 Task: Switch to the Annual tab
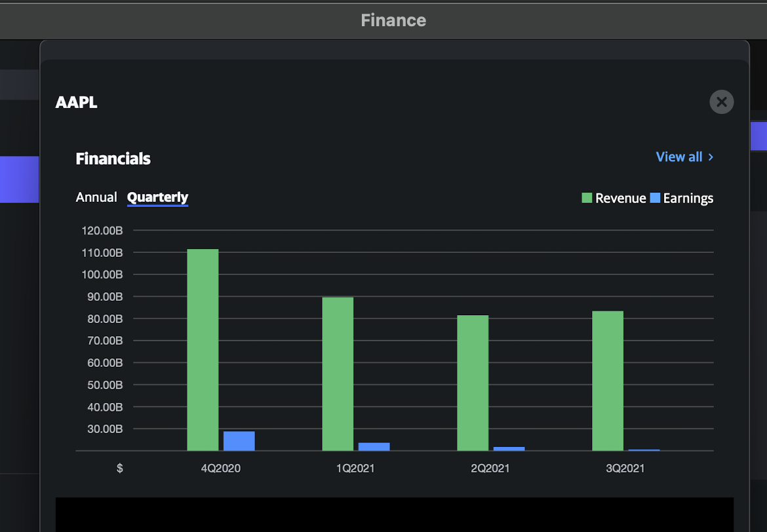(96, 197)
